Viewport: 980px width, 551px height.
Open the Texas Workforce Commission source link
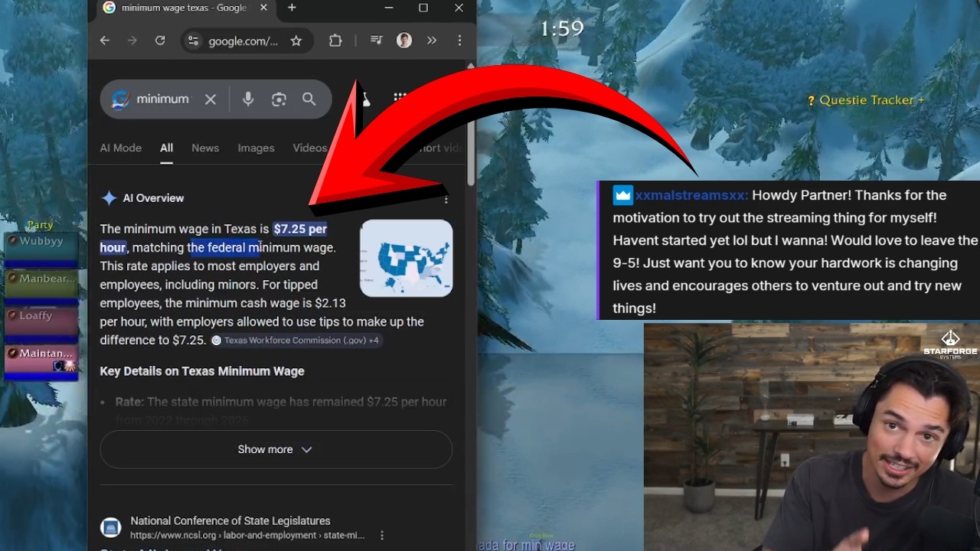296,341
